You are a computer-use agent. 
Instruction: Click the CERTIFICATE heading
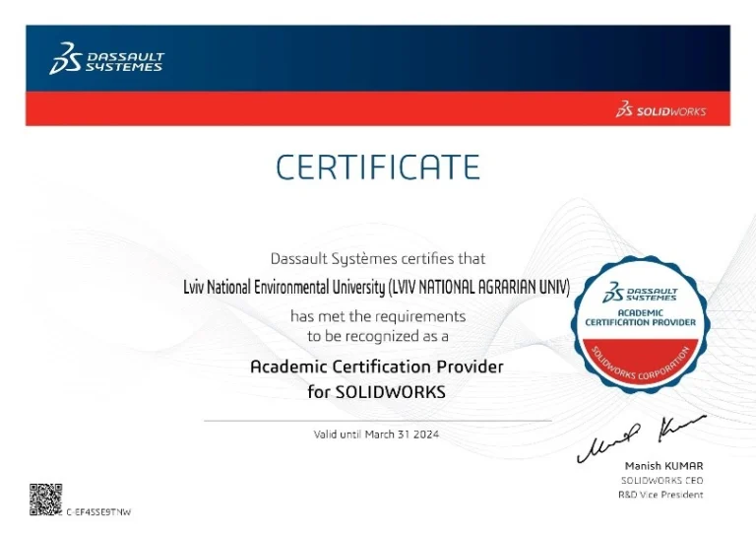[x=377, y=167]
